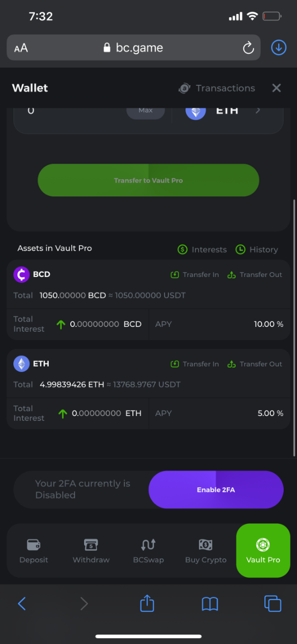297x644 pixels.
Task: Open the BCSwap tab
Action: click(148, 551)
